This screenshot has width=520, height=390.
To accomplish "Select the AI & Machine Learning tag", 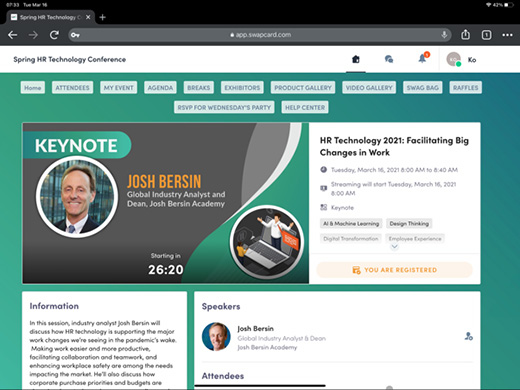I will coord(351,224).
